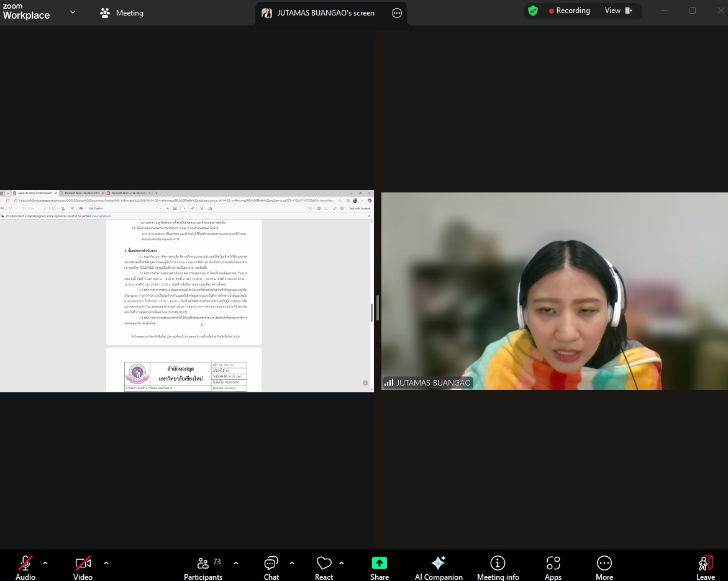Open the Apps panel
The width and height of the screenshot is (728, 581).
click(553, 564)
